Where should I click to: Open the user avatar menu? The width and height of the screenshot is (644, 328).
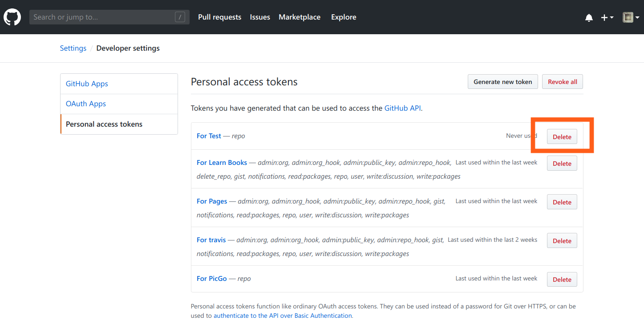pyautogui.click(x=631, y=17)
